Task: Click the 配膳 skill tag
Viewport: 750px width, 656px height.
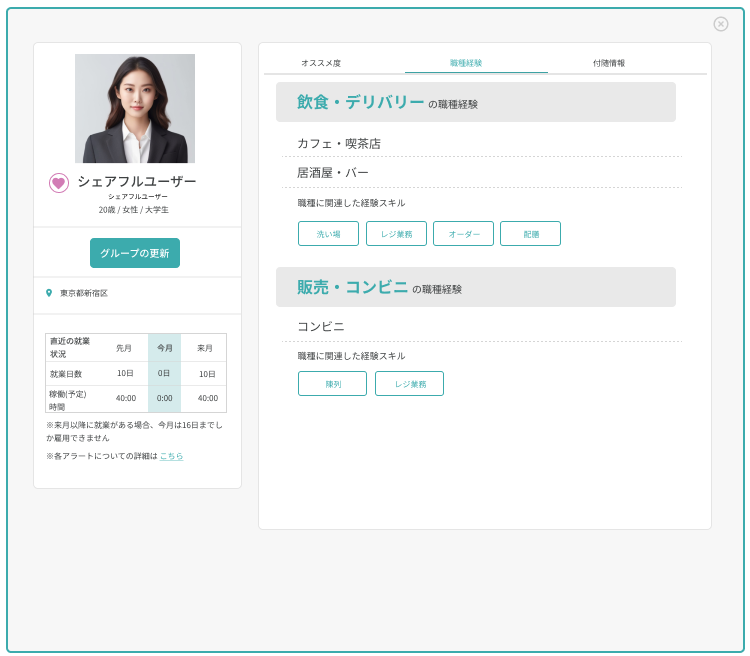Action: tap(530, 234)
